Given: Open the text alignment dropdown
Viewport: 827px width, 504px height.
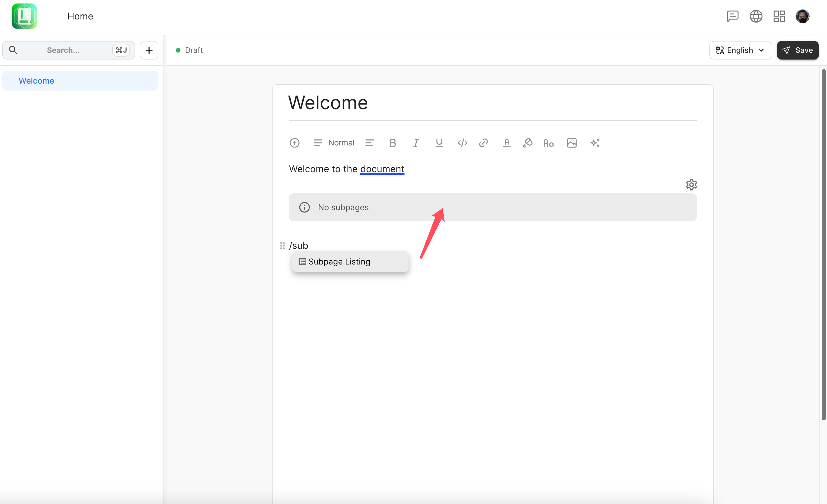Looking at the screenshot, I should point(369,143).
